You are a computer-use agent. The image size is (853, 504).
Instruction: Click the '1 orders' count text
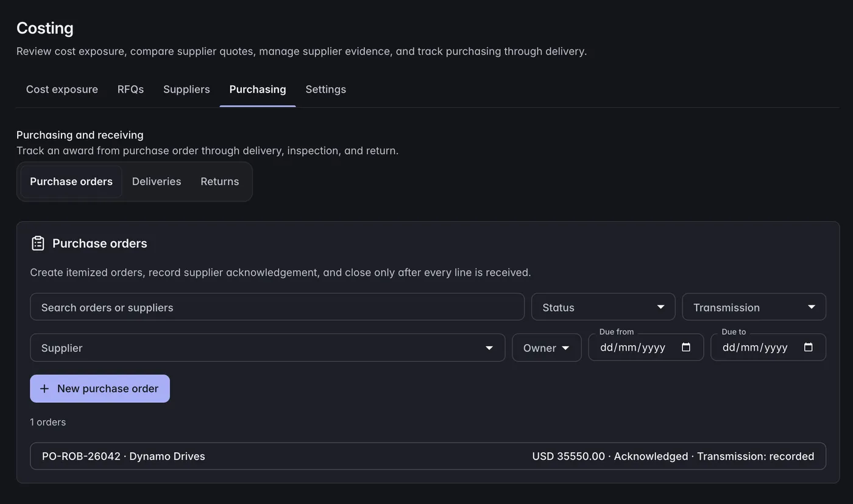[x=48, y=422]
